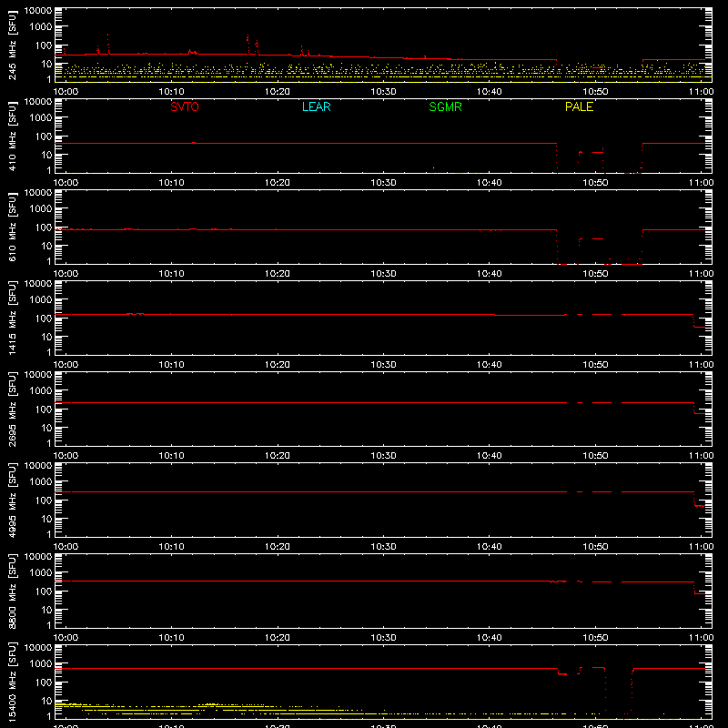
Task: Click the 100 y-axis value on the 8800 MHz plot
Action: coord(44,591)
